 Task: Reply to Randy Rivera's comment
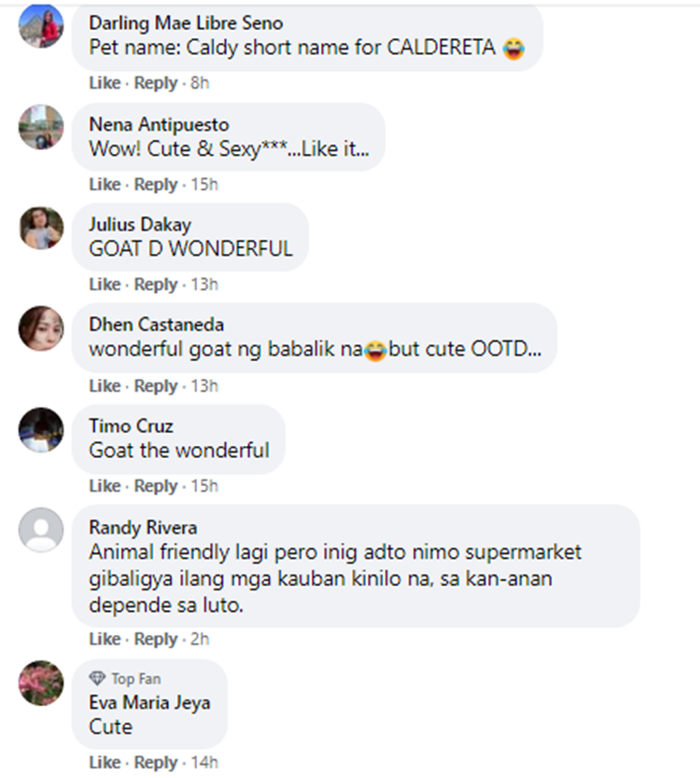click(x=156, y=639)
